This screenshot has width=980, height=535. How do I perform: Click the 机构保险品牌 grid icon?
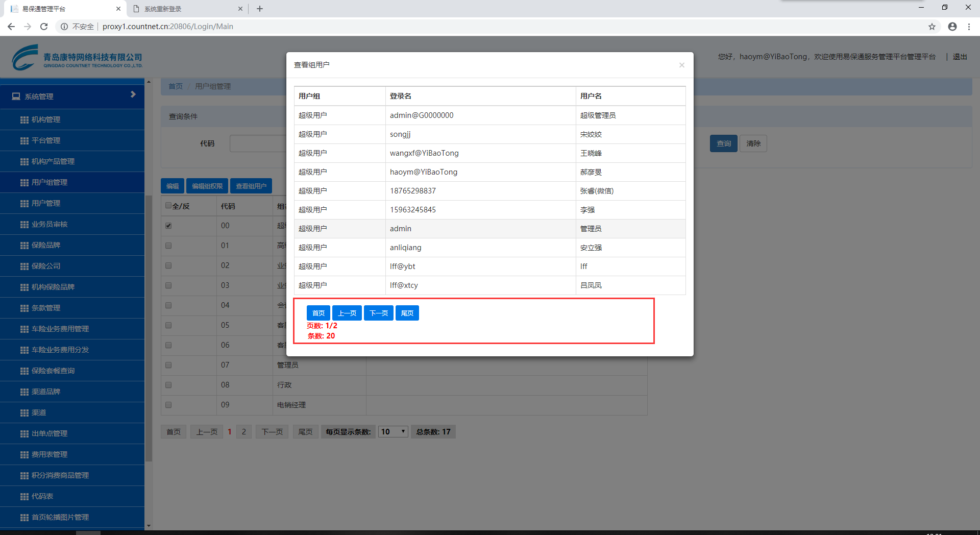[24, 287]
